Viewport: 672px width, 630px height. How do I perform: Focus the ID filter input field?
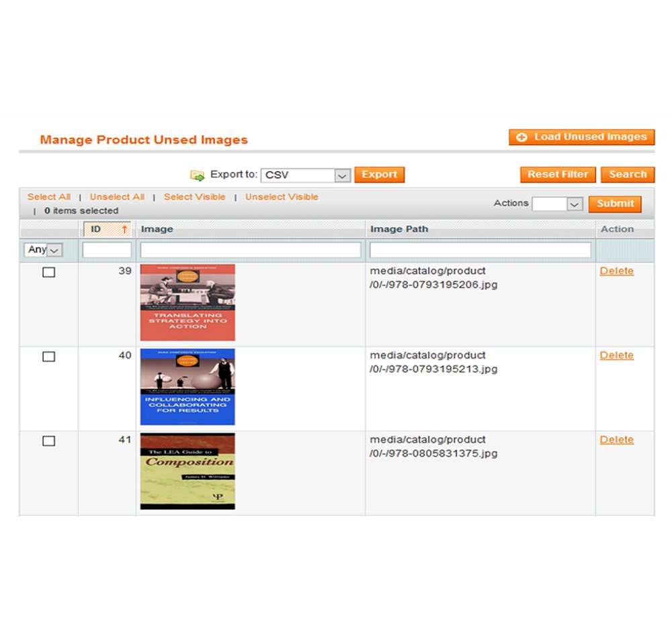point(107,250)
